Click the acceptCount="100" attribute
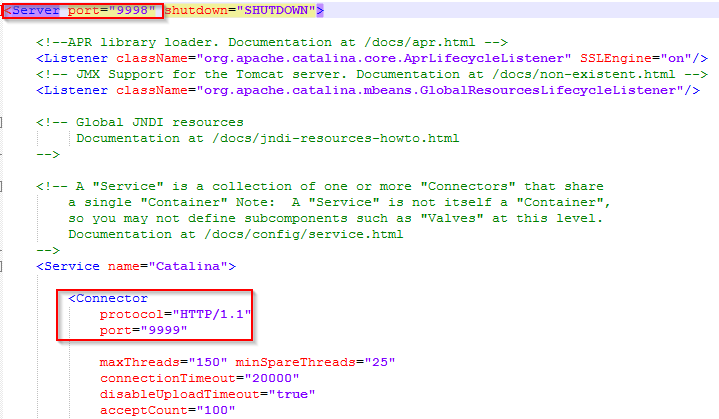The width and height of the screenshot is (719, 419). (x=167, y=411)
